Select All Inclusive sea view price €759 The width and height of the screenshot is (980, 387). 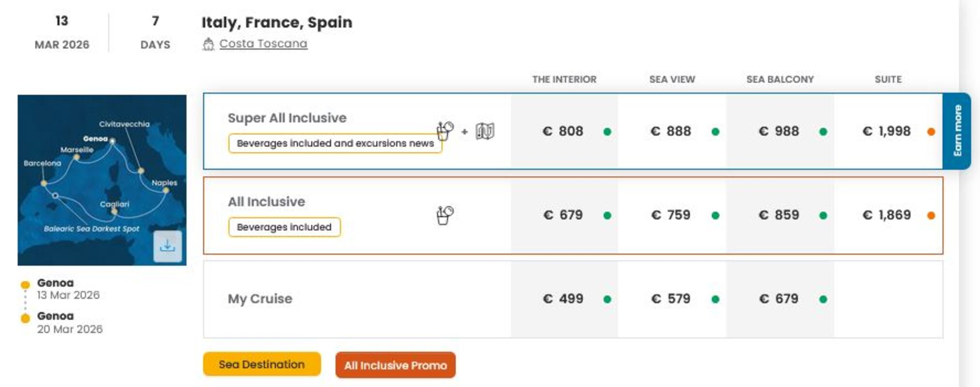tap(671, 215)
